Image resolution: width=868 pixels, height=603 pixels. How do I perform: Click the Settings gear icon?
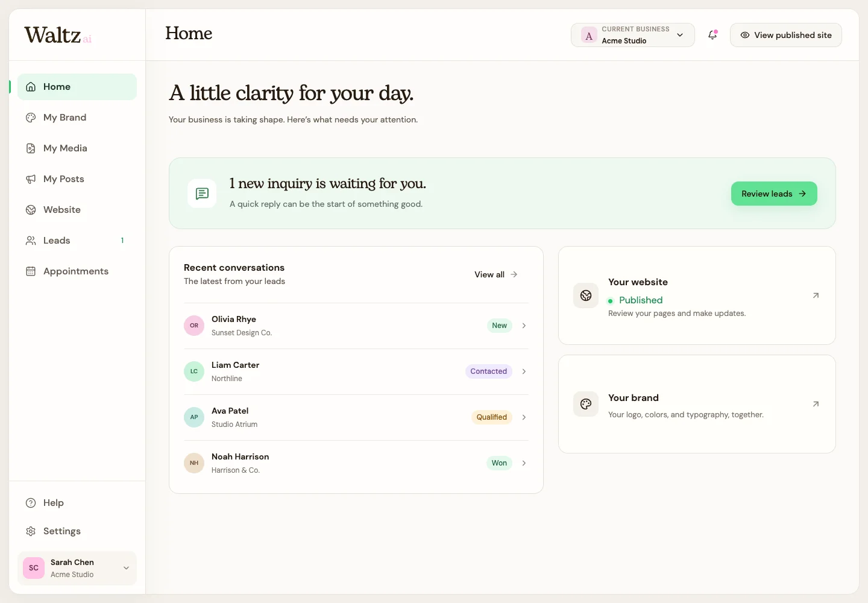click(x=31, y=531)
